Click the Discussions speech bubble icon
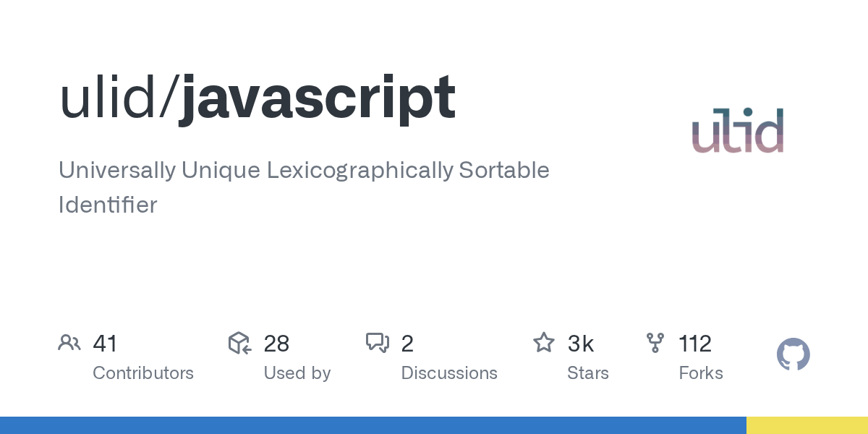868x434 pixels. [x=378, y=343]
